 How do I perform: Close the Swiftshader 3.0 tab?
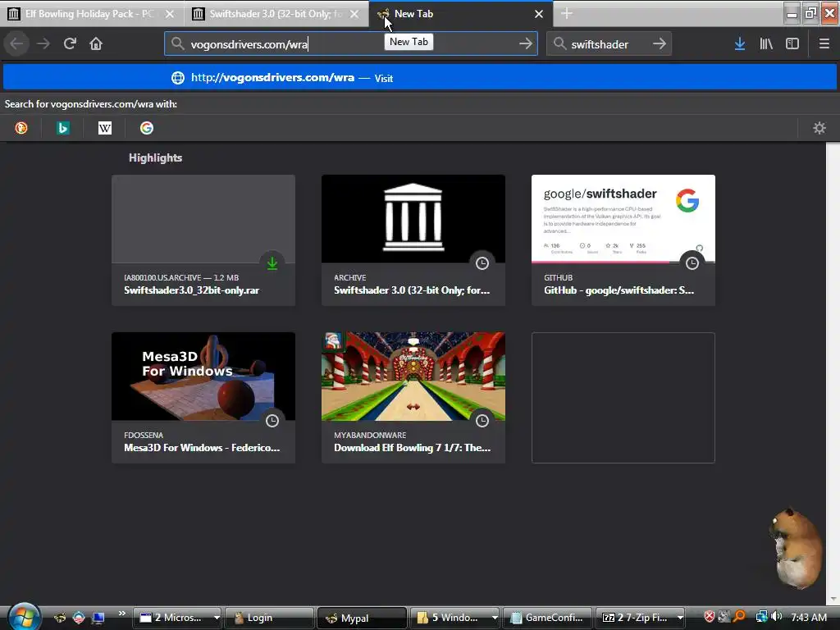tap(354, 14)
